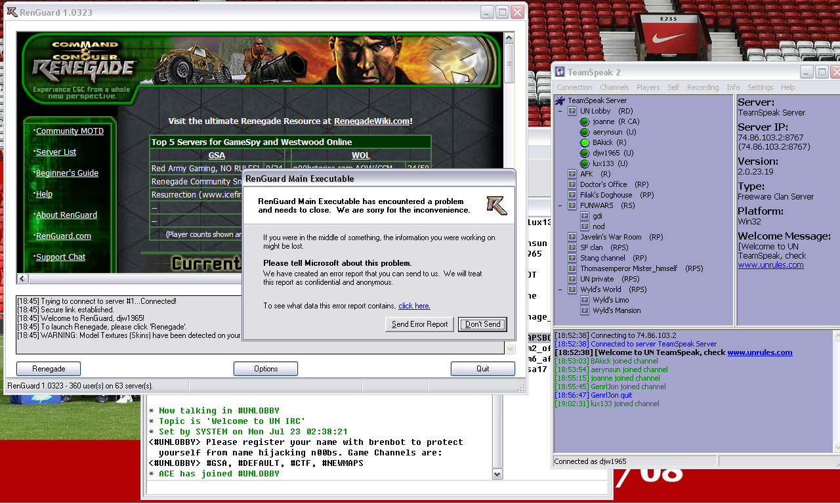Click the UN private channel icon
Screen dimensions: 840x504
[572, 279]
